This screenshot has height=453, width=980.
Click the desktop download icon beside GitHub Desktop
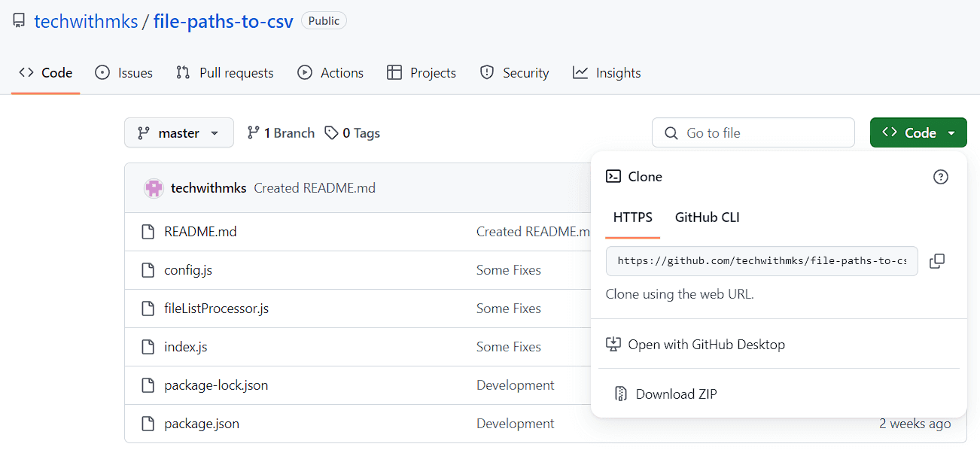[613, 345]
